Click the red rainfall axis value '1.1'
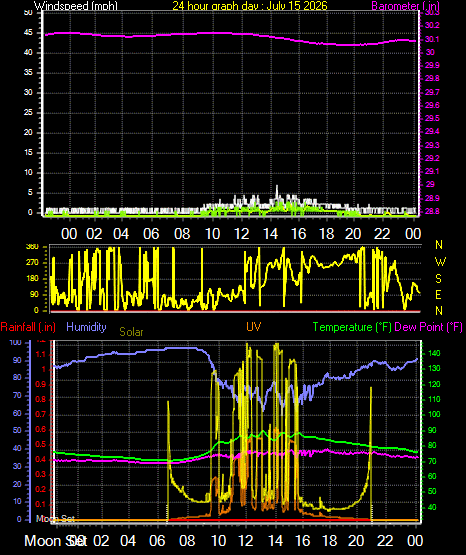The height and width of the screenshot is (555, 466). (x=41, y=354)
